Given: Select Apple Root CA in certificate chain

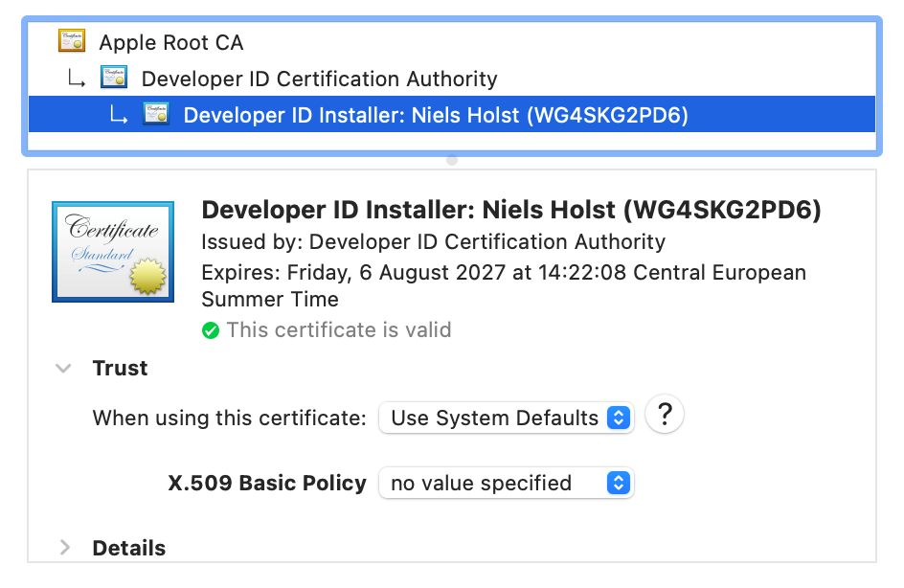Looking at the screenshot, I should tap(452, 41).
